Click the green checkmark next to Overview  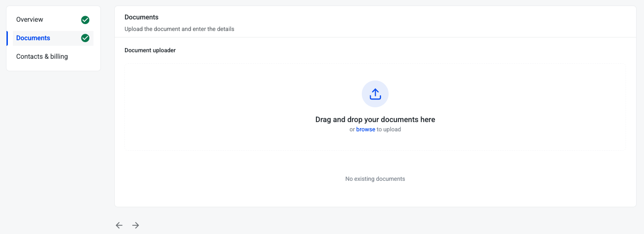85,20
